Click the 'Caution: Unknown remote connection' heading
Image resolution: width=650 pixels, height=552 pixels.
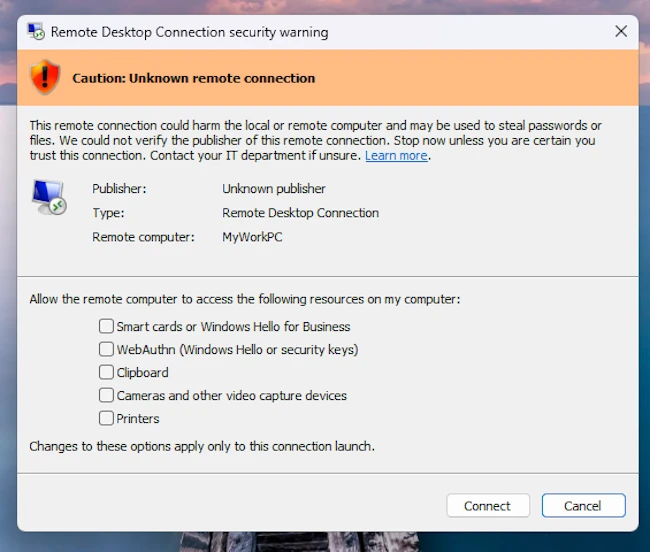point(194,78)
